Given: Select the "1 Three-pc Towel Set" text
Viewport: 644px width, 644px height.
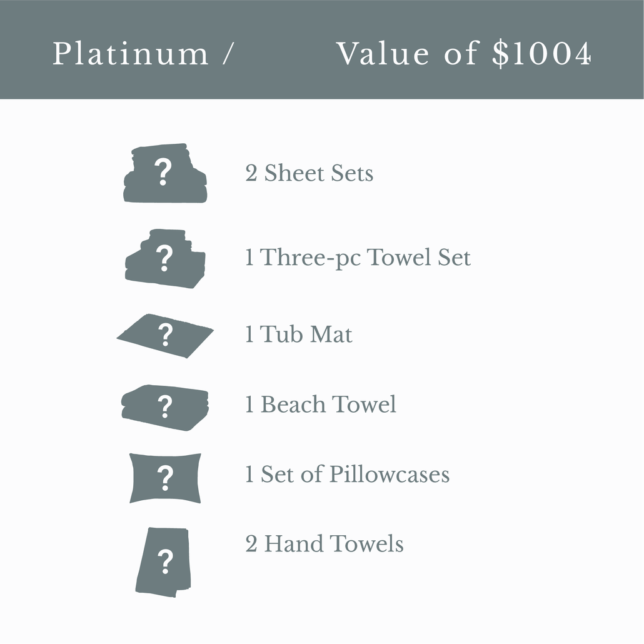Looking at the screenshot, I should [x=358, y=257].
